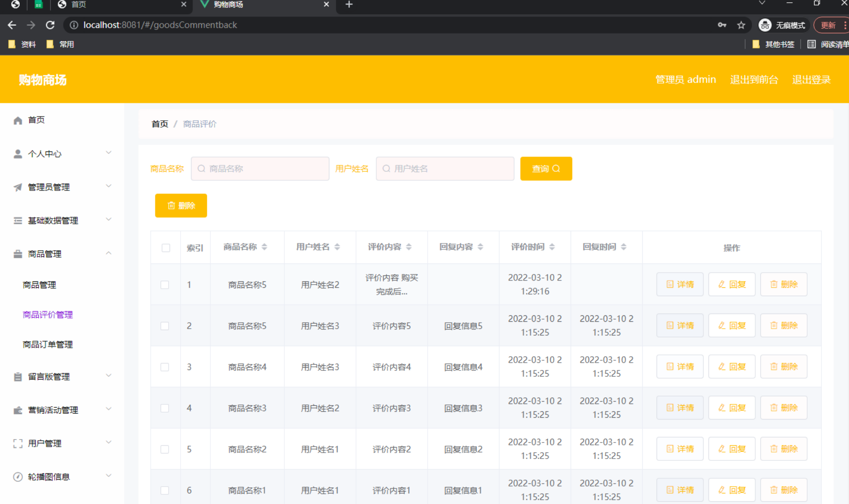Sort by 回复内容 column arrows
Image resolution: width=849 pixels, height=504 pixels.
481,247
